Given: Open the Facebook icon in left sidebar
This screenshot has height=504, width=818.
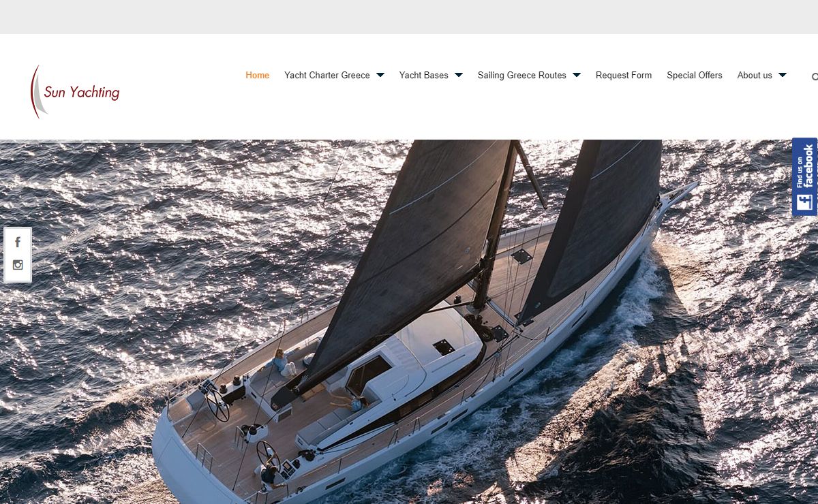Looking at the screenshot, I should tap(18, 242).
